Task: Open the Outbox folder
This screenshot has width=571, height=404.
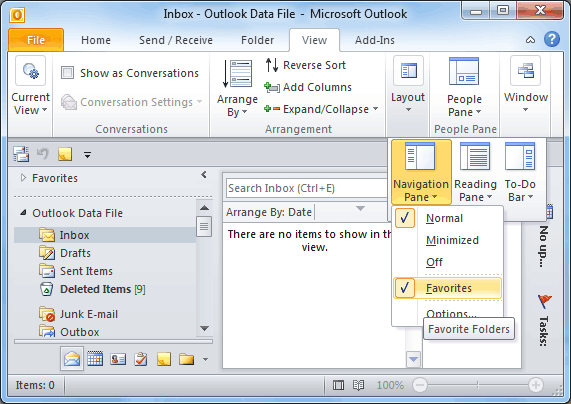Action: coord(79,332)
